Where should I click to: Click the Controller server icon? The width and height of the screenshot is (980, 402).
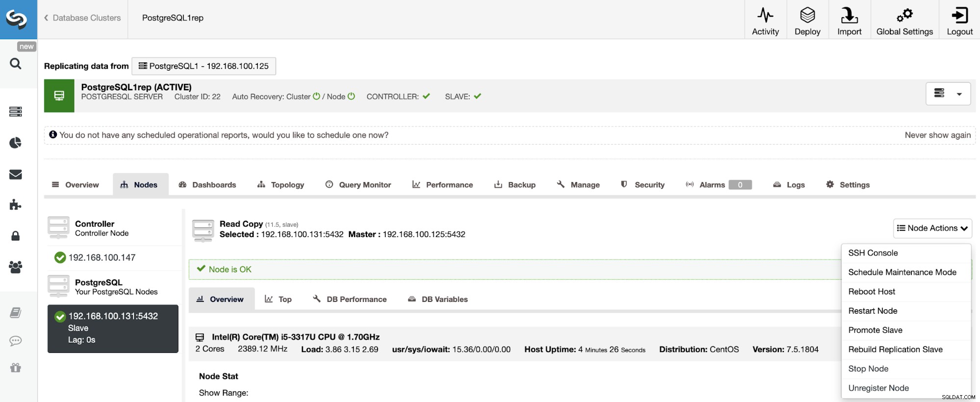[x=58, y=228]
